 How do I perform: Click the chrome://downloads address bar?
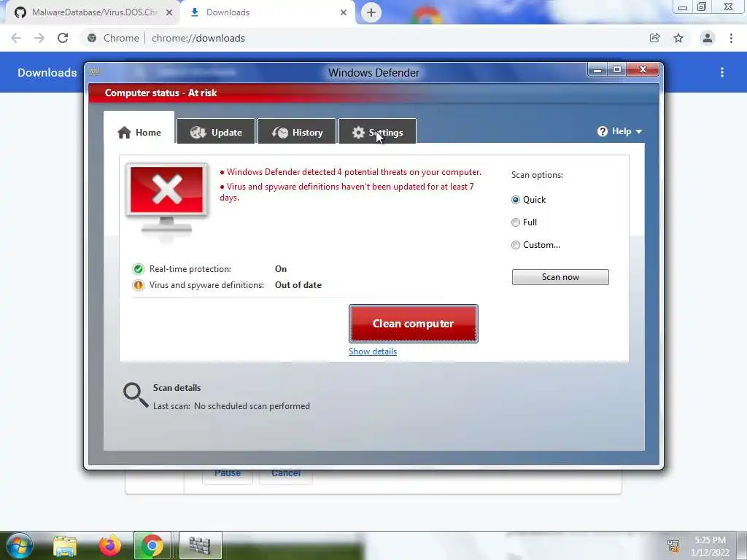click(362, 38)
